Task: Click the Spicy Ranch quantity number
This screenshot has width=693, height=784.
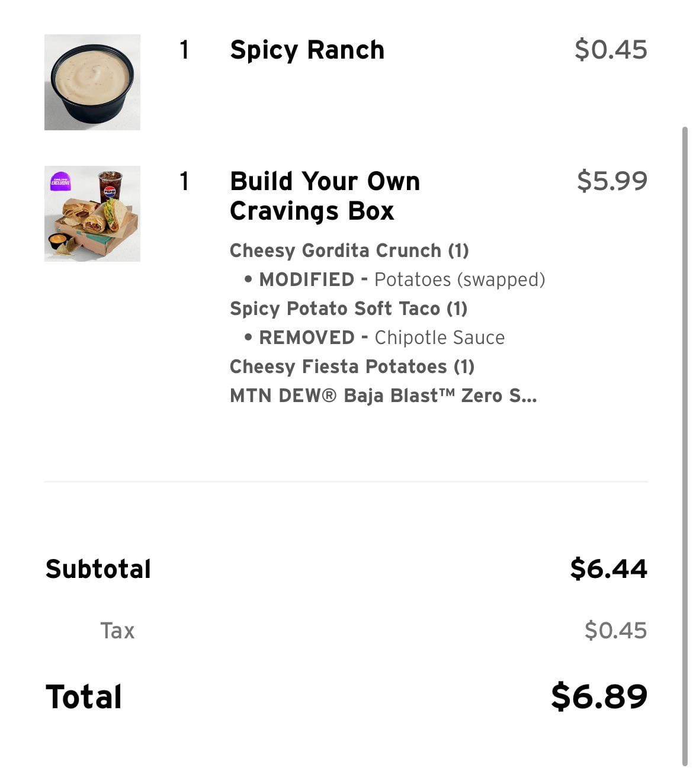Action: point(184,50)
